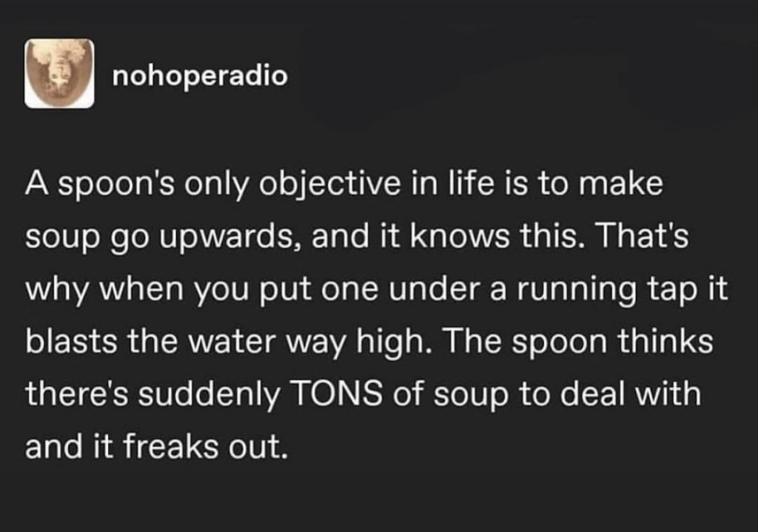Click the phrase "there's suddenly" in the post
This screenshot has width=758, height=532.
point(151,394)
